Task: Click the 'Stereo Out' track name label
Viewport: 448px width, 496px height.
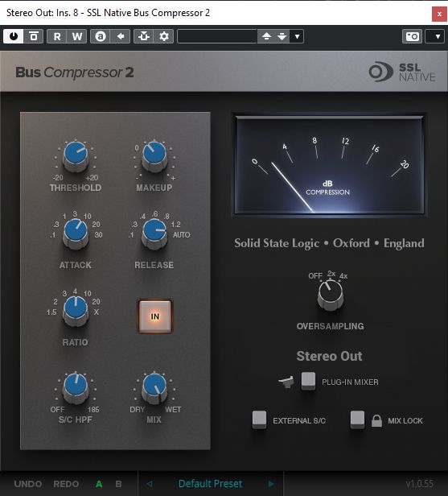Action: tap(329, 356)
